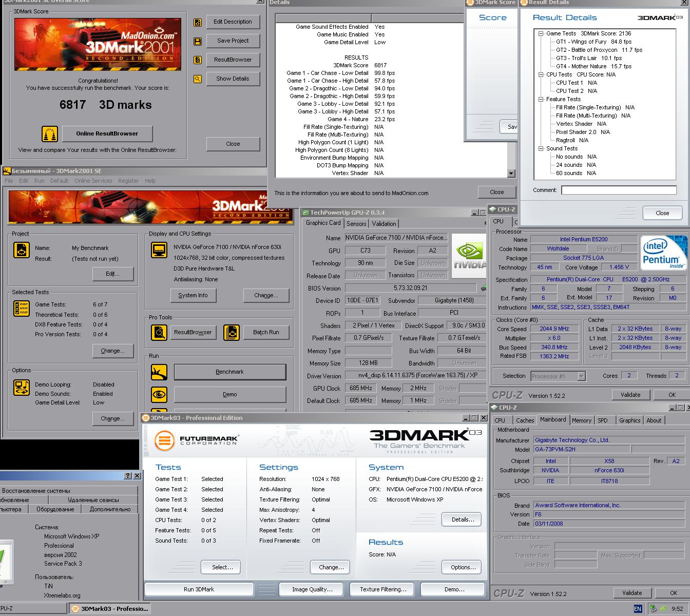
Task: Click the Selected Tests checklist icon
Action: 22,309
